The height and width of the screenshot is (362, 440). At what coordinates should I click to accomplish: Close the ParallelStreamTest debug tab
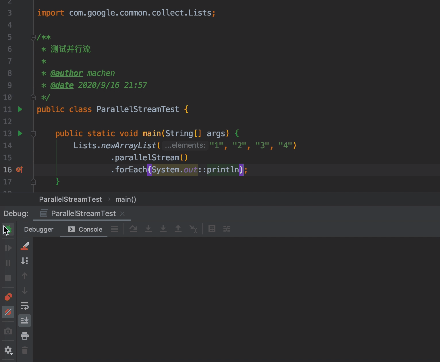122,214
